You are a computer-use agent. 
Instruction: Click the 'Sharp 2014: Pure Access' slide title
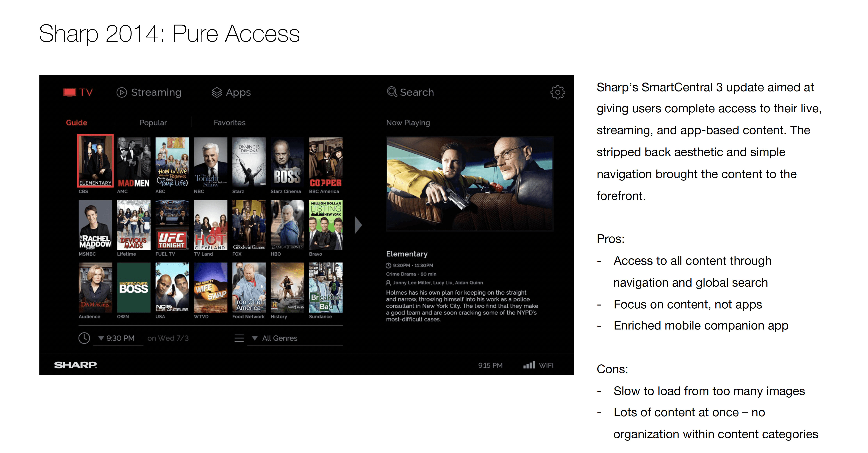coord(170,34)
